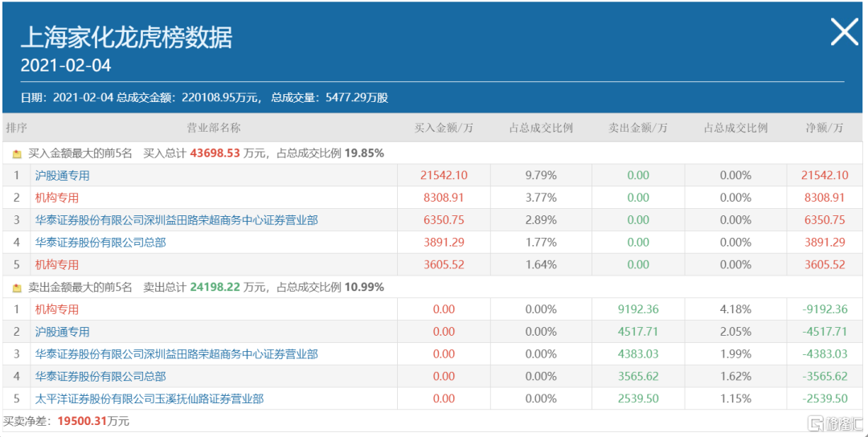868x437 pixels.
Task: Click the 买入金额/万 column header
Action: pyautogui.click(x=444, y=129)
